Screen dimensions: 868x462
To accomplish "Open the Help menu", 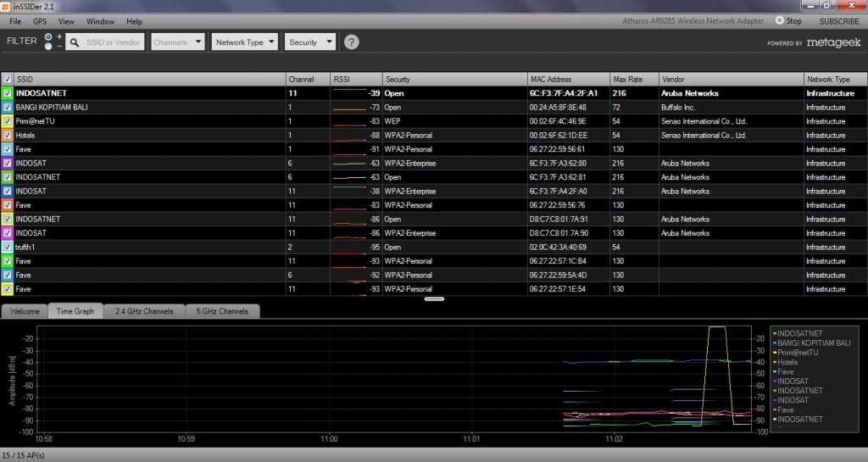I will [x=134, y=21].
